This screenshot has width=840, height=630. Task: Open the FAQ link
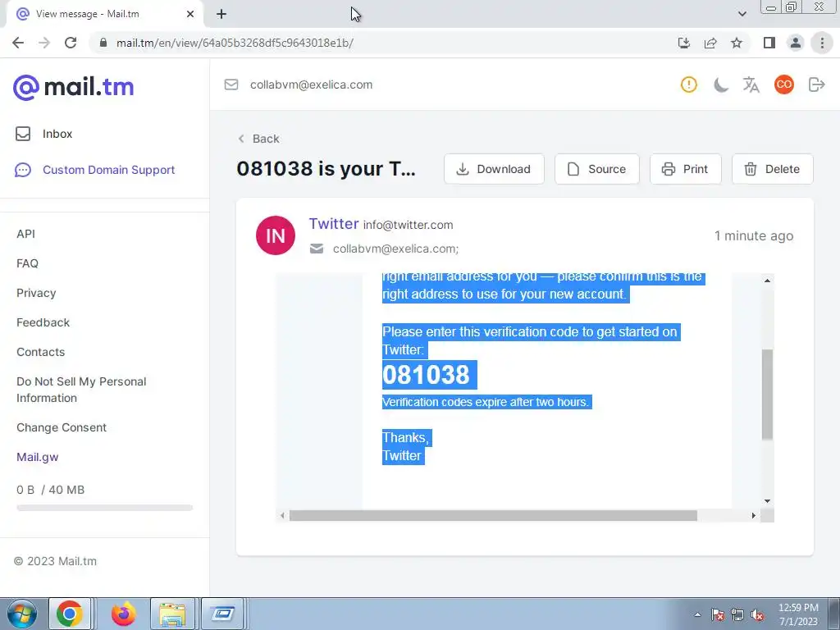tap(27, 263)
